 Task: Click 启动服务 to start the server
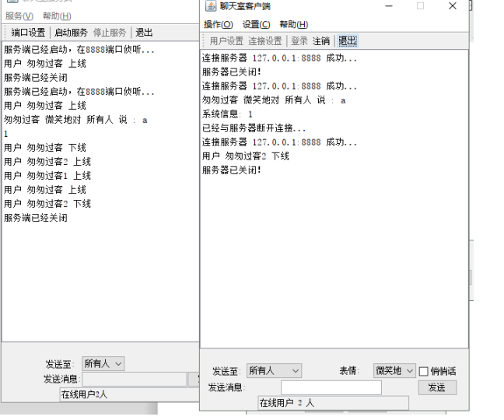click(x=71, y=33)
